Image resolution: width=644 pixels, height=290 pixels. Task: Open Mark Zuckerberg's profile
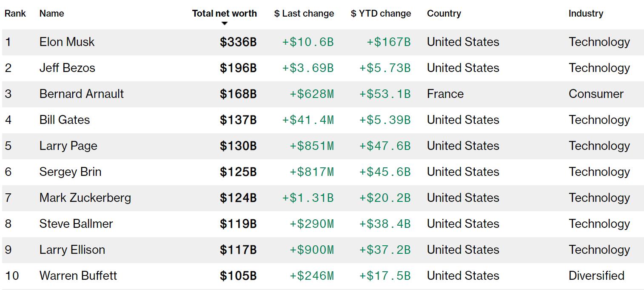[85, 198]
